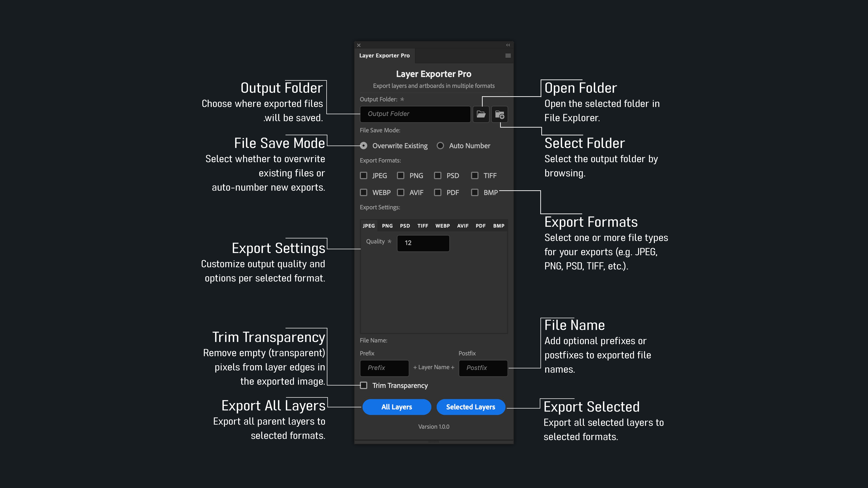Choose the Auto Number save mode
Screen dimensions: 868x488
pos(440,146)
